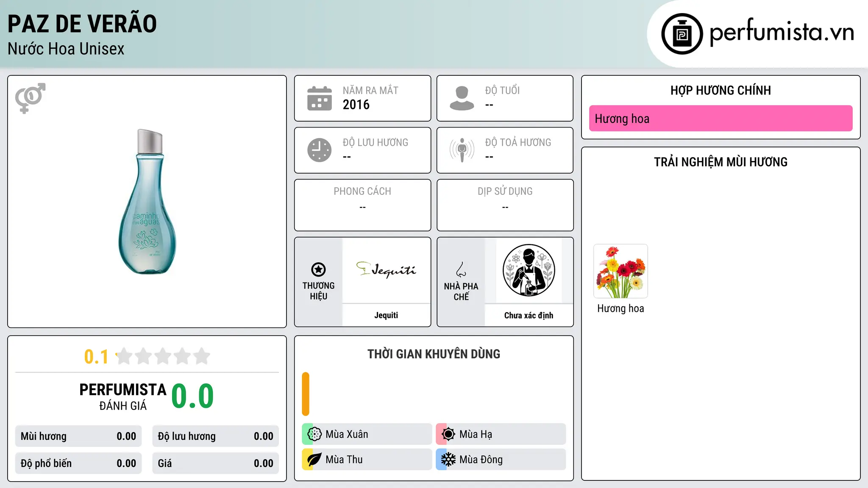Click the DỊP SỬ DỤNG label
The image size is (868, 488).
(x=505, y=191)
